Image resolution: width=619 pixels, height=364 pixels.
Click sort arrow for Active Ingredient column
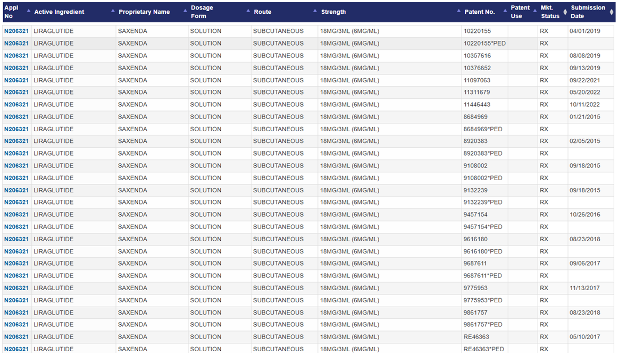click(x=113, y=11)
